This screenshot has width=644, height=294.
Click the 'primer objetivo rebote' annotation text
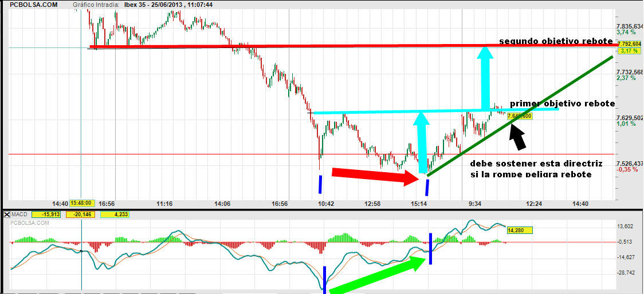pos(562,104)
